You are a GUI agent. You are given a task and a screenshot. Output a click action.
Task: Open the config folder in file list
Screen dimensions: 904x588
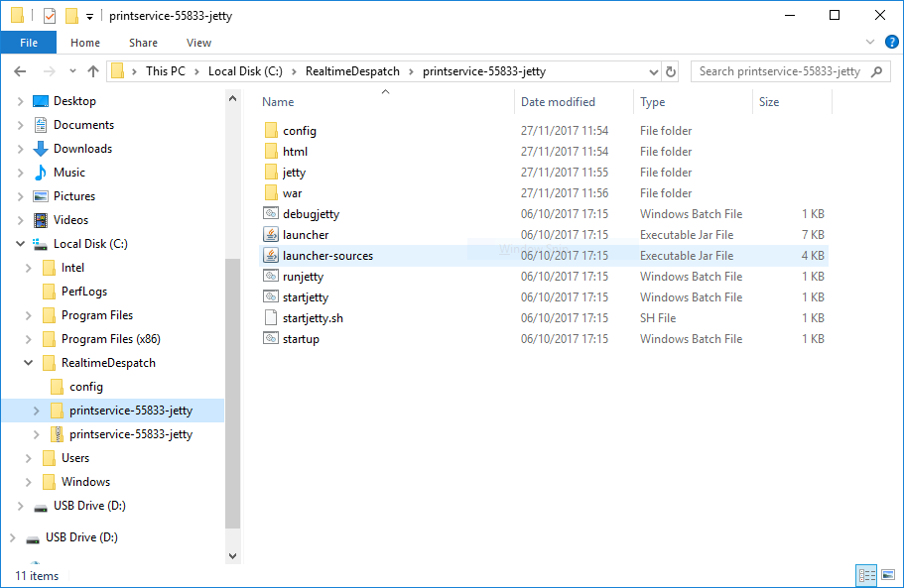coord(300,131)
